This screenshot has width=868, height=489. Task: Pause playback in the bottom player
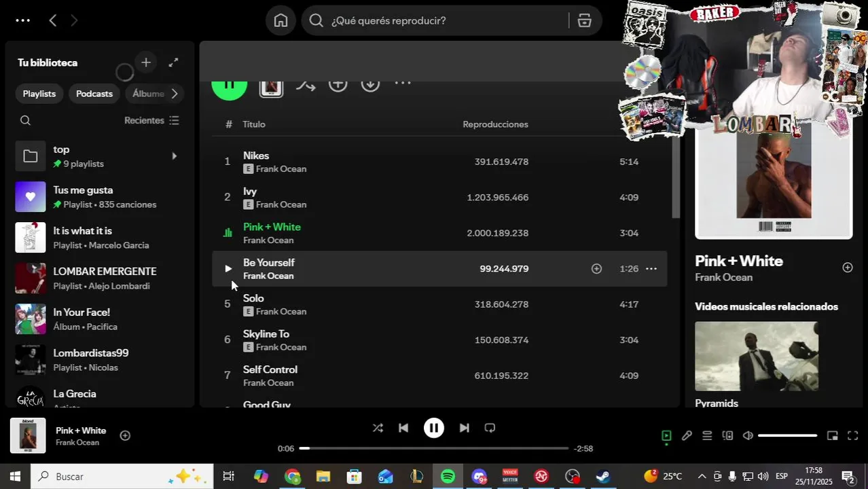[x=434, y=428]
